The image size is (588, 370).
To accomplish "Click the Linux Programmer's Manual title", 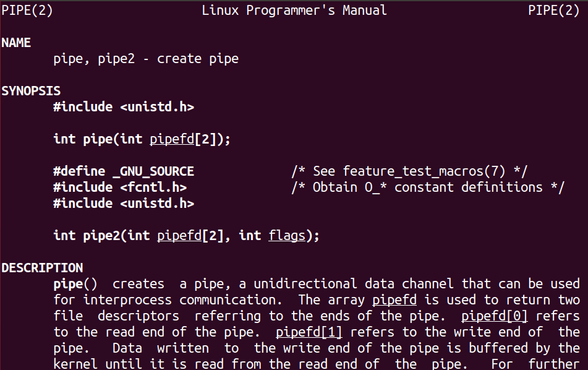I will 294,11.
